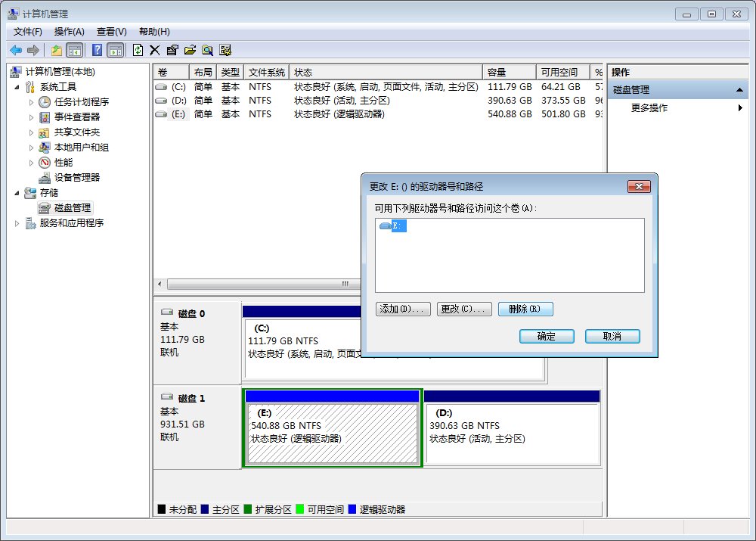Click the Device Manager icon in tree
This screenshot has height=541, width=756.
point(45,178)
